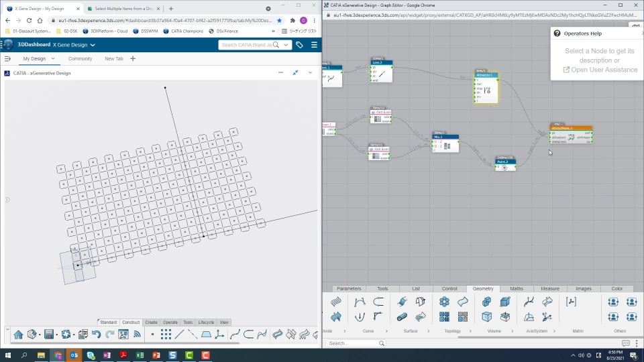The image size is (644, 362).
Task: Open the Operate toolbar tab
Action: pyautogui.click(x=170, y=322)
